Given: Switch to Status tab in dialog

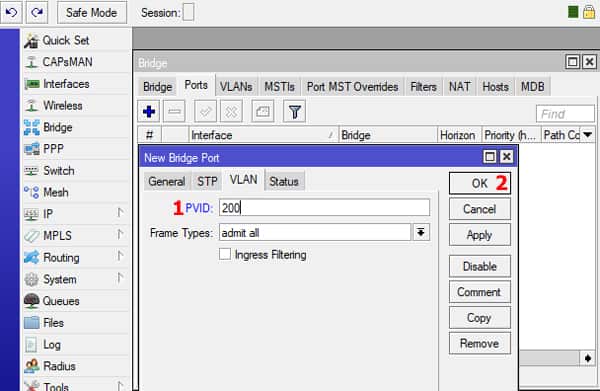Looking at the screenshot, I should coord(284,181).
